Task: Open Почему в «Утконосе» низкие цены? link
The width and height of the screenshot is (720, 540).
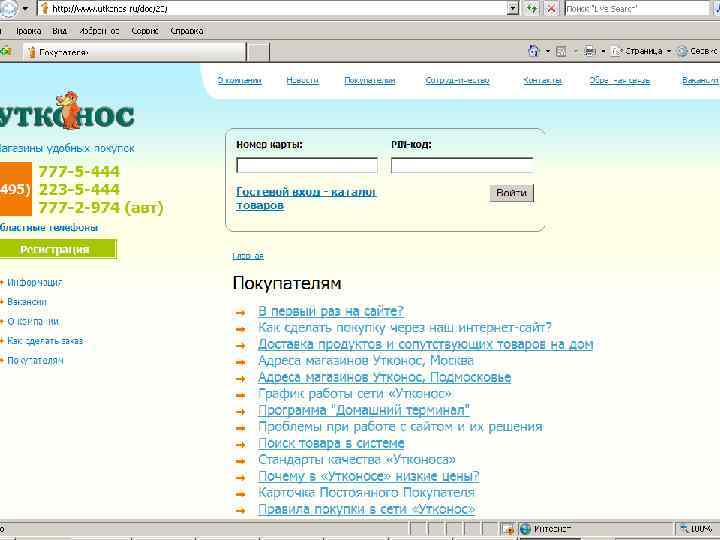Action: click(369, 476)
